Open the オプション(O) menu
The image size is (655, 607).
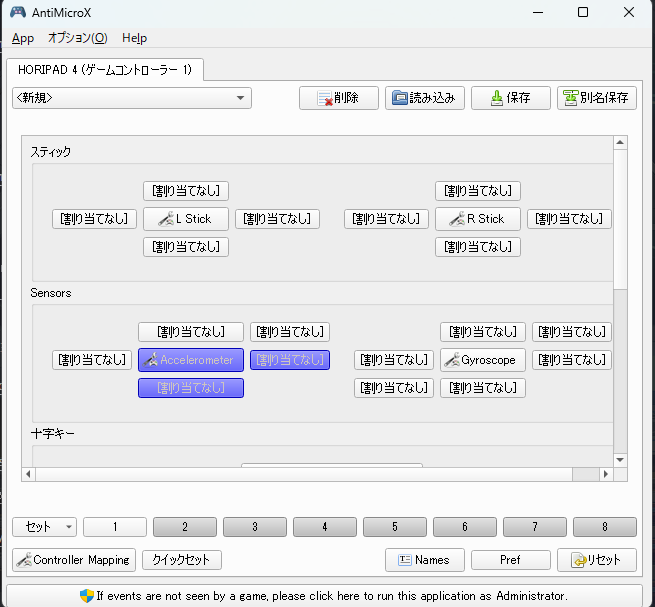point(77,38)
